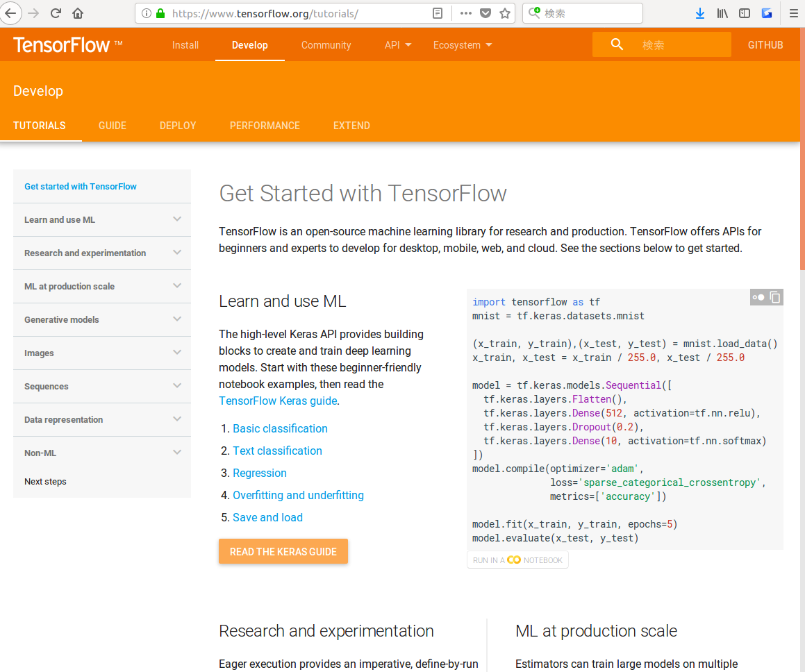The width and height of the screenshot is (805, 672).
Task: Open the Text classification tutorial
Action: pyautogui.click(x=277, y=451)
